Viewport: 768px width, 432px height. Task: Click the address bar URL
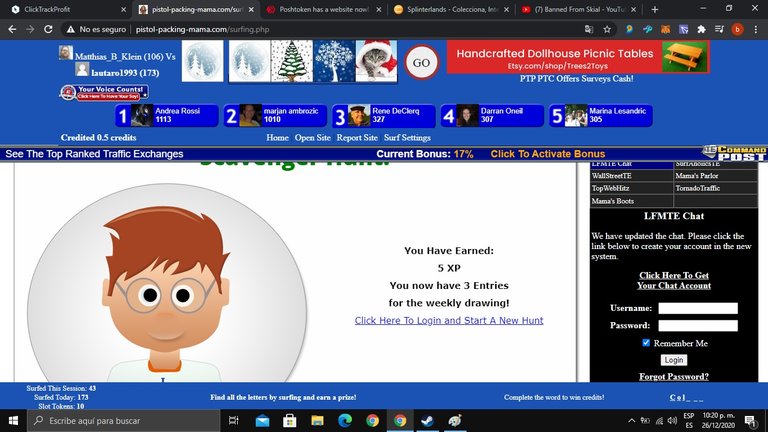[x=202, y=29]
